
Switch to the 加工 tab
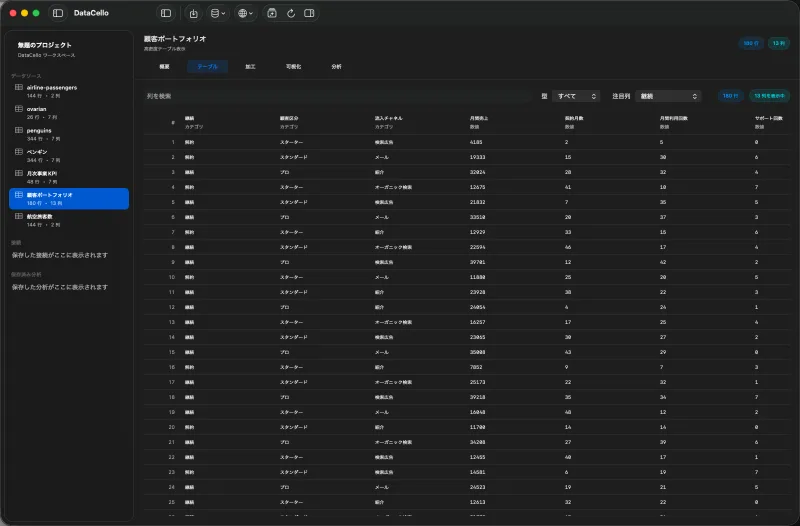click(x=250, y=66)
